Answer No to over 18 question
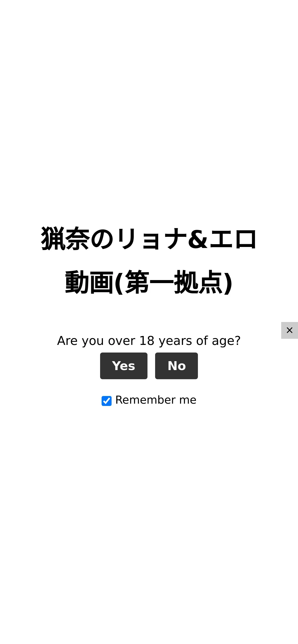 (x=177, y=366)
